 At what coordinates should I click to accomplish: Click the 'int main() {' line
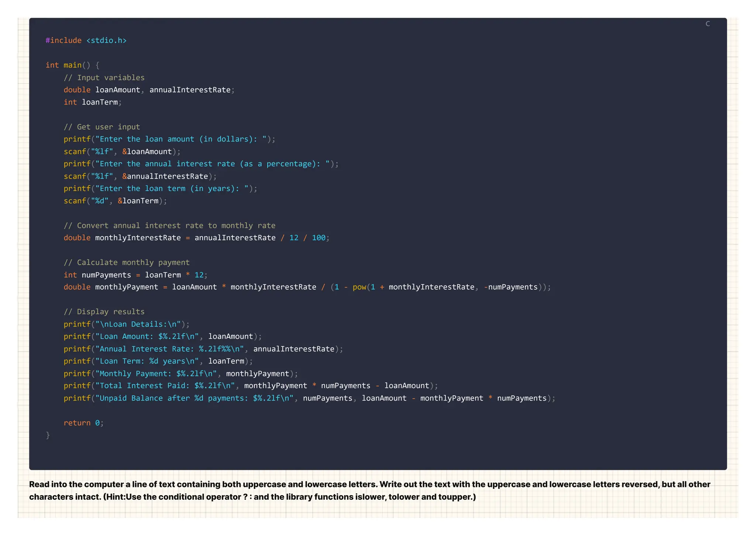click(x=72, y=65)
